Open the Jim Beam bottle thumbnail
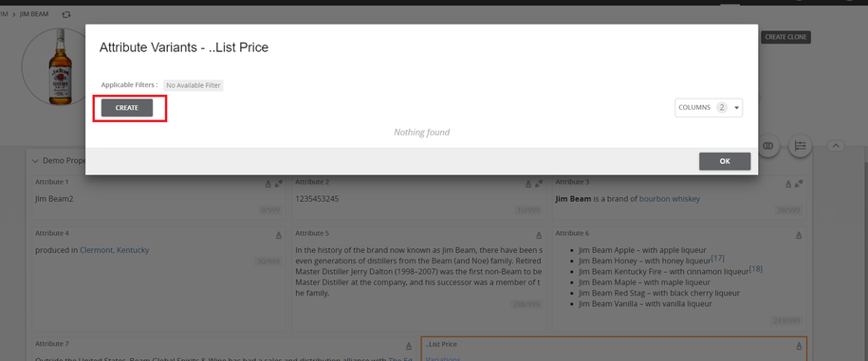This screenshot has width=868, height=361. (60, 67)
